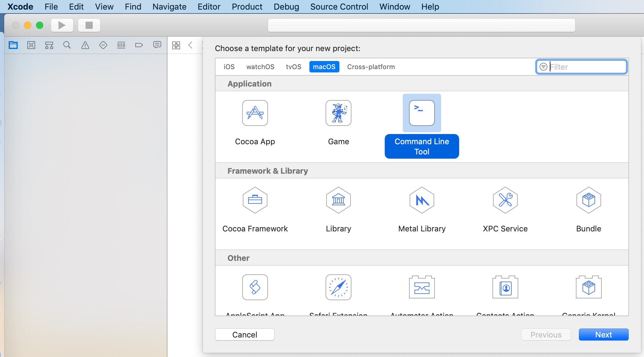The width and height of the screenshot is (644, 357).
Task: Click the filter options icon in search field
Action: click(x=543, y=67)
